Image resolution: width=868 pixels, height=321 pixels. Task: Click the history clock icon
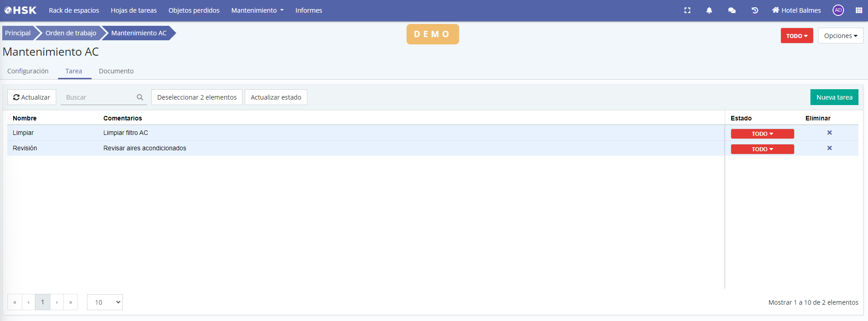[x=755, y=10]
